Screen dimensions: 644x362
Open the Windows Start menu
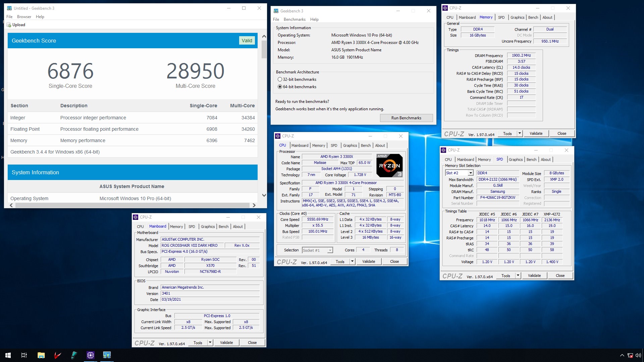(x=8, y=355)
